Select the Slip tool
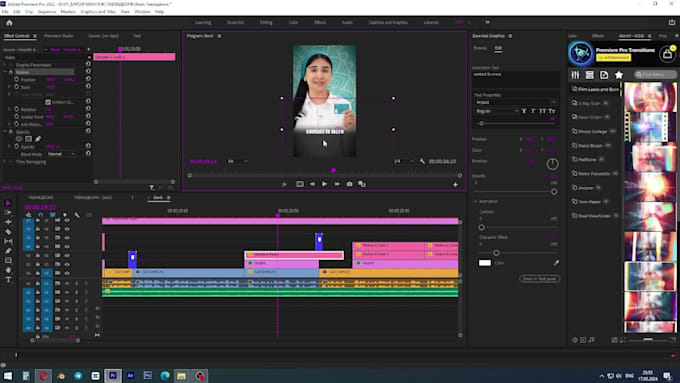Image resolution: width=680 pixels, height=383 pixels. 8,241
